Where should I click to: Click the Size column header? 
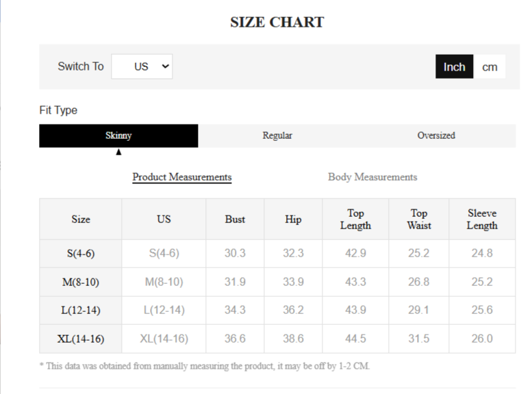[81, 220]
